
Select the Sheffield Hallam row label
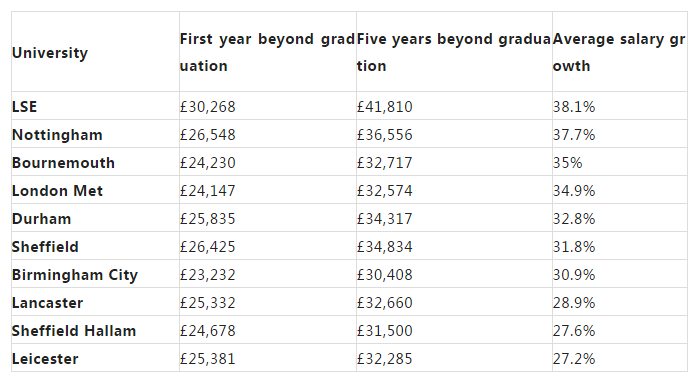point(74,331)
